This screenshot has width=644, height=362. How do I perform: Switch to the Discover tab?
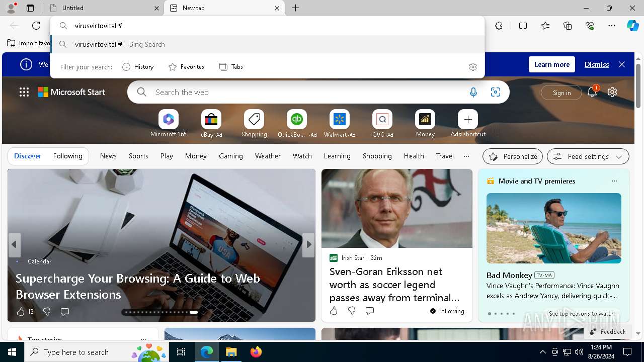[x=28, y=156]
